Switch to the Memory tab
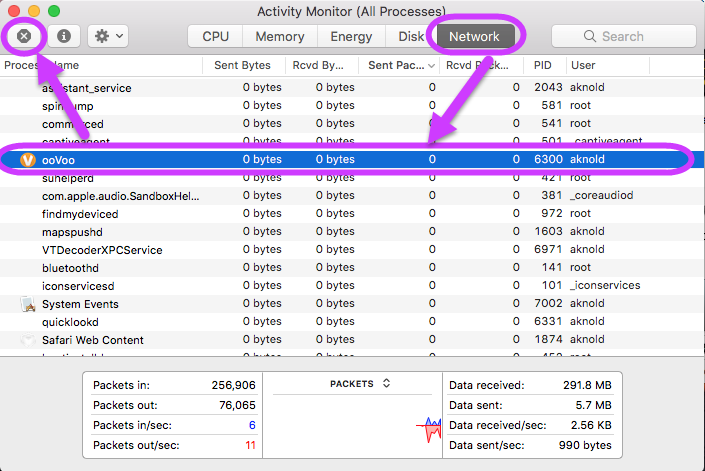705x471 pixels. pyautogui.click(x=279, y=36)
